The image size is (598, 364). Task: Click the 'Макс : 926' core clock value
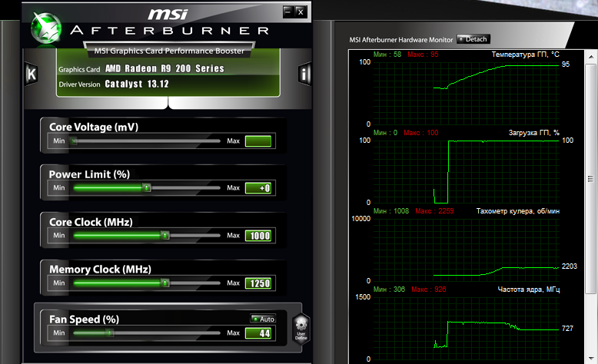(429, 290)
